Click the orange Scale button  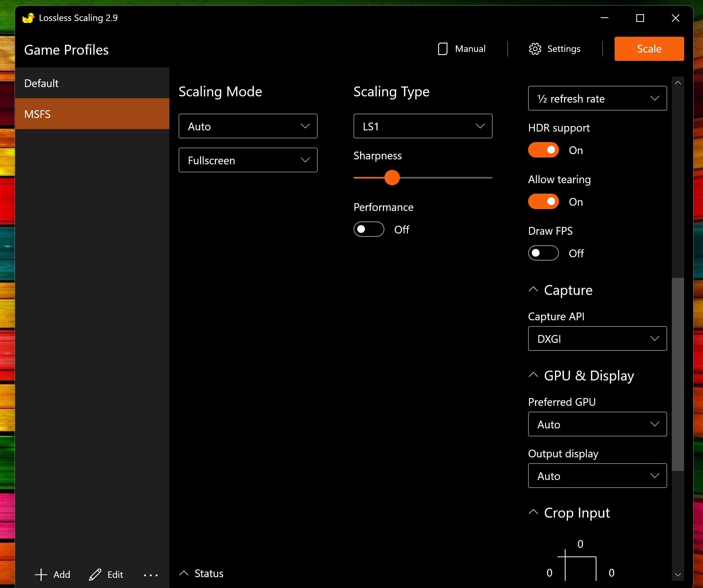click(649, 49)
